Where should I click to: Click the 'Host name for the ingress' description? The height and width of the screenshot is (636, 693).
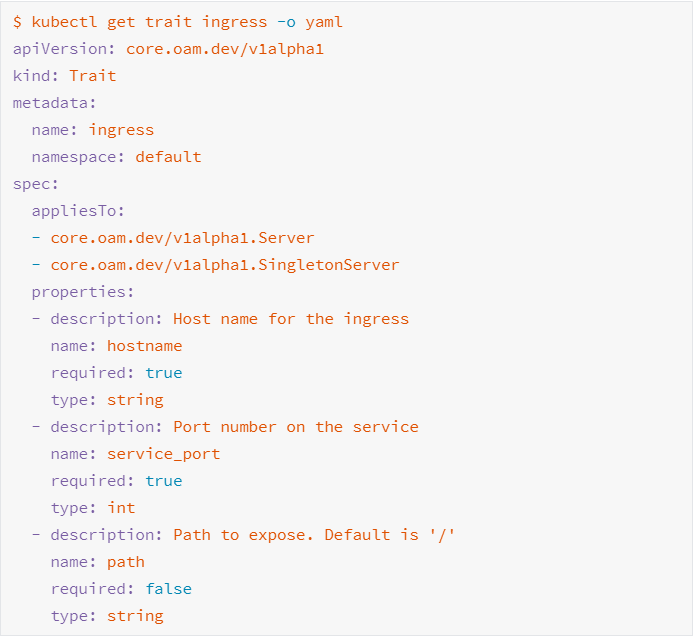point(291,319)
